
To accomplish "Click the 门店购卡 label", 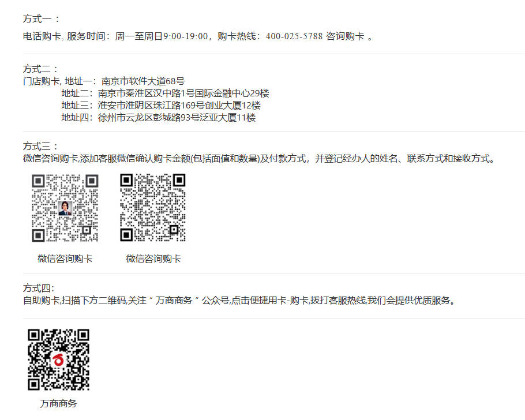I will [42, 81].
